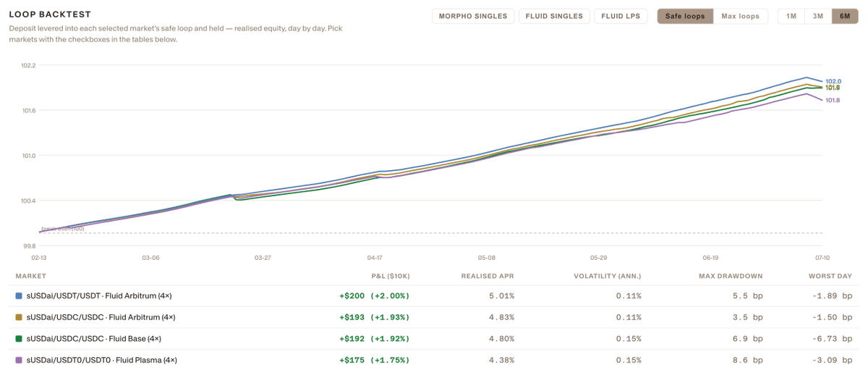Click the REALISED APR column header
The image size is (868, 378).
point(488,276)
